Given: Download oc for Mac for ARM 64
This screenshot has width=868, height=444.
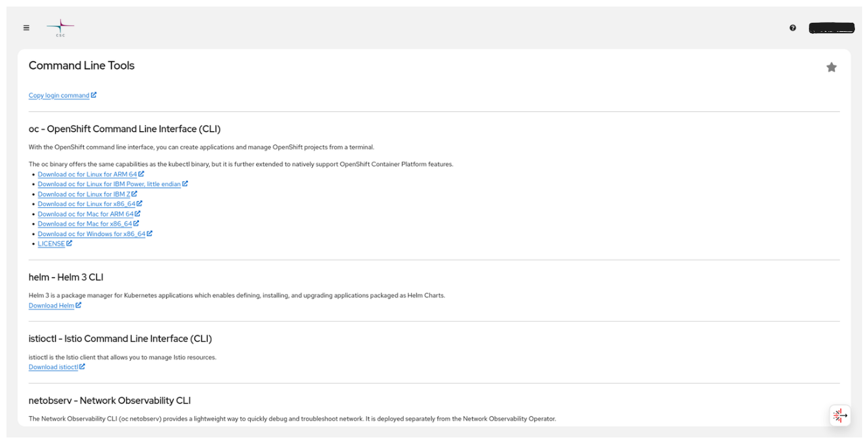Looking at the screenshot, I should tap(85, 213).
